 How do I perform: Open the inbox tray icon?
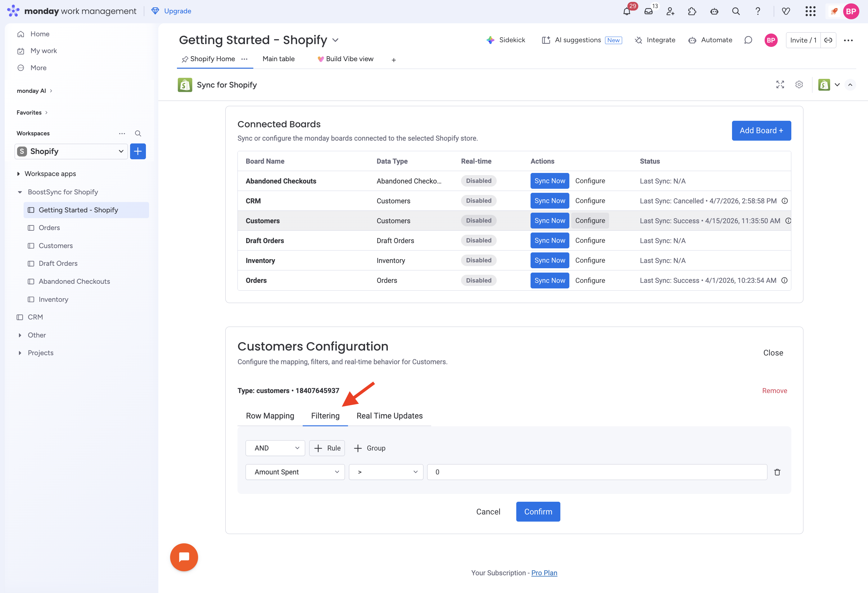click(x=649, y=11)
